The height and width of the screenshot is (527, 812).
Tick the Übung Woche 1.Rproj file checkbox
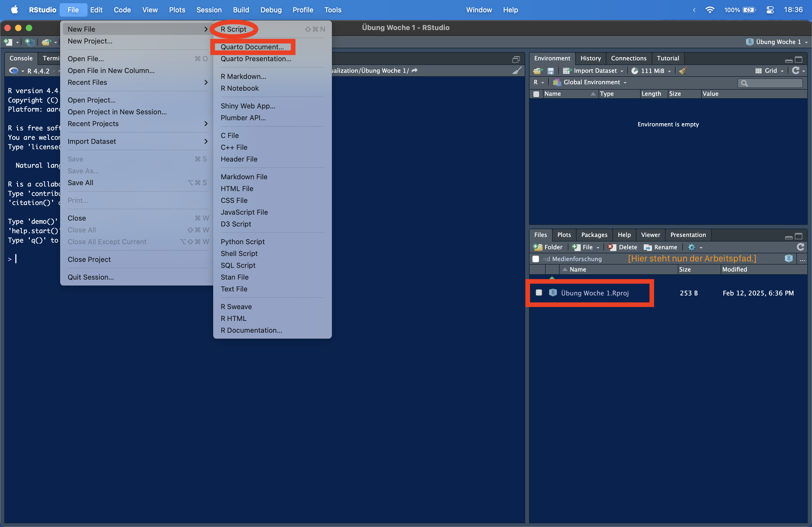click(539, 292)
